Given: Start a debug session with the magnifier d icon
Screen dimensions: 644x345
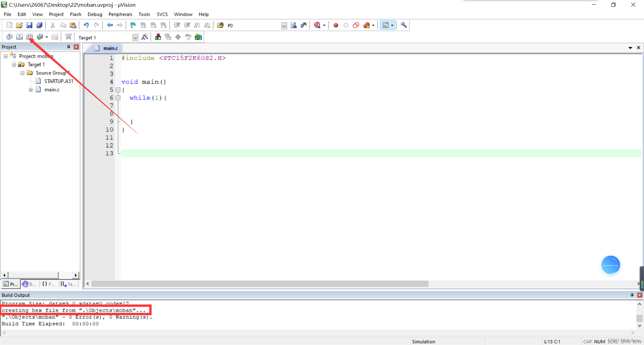Looking at the screenshot, I should pyautogui.click(x=317, y=25).
